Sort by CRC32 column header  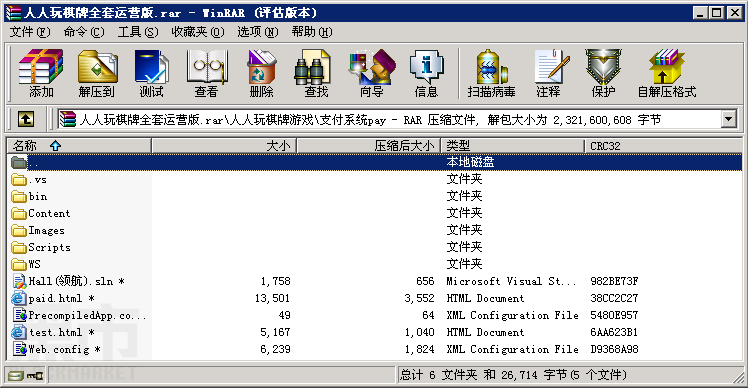(663, 146)
